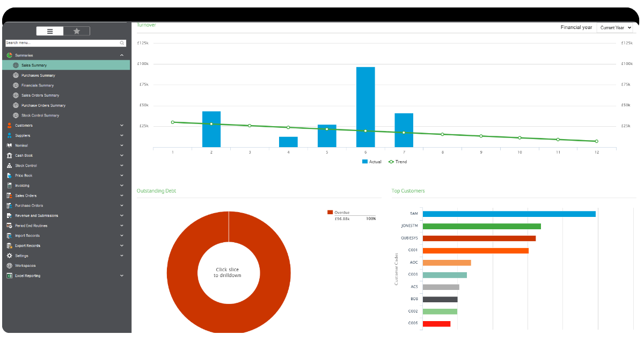Click the month 4 turnover bar

pos(288,142)
